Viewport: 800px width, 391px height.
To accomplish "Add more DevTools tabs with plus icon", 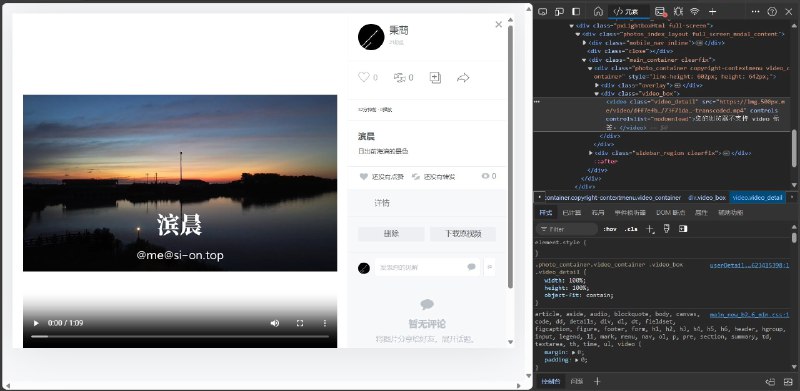I will point(713,11).
